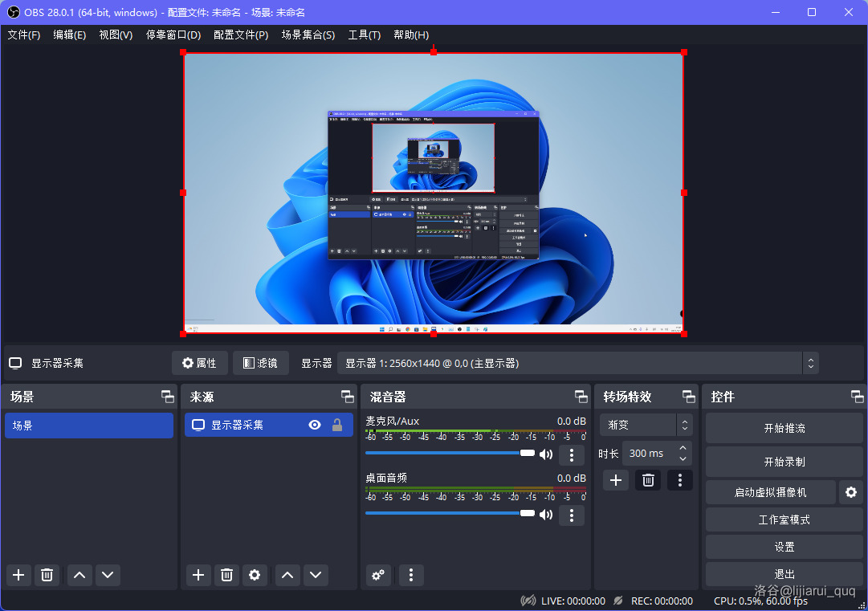Move the scene down in the list
Image resolution: width=868 pixels, height=611 pixels.
click(108, 575)
